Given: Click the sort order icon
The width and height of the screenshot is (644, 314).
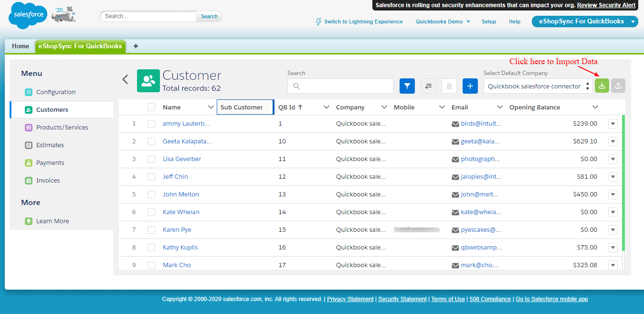Looking at the screenshot, I should tap(428, 86).
